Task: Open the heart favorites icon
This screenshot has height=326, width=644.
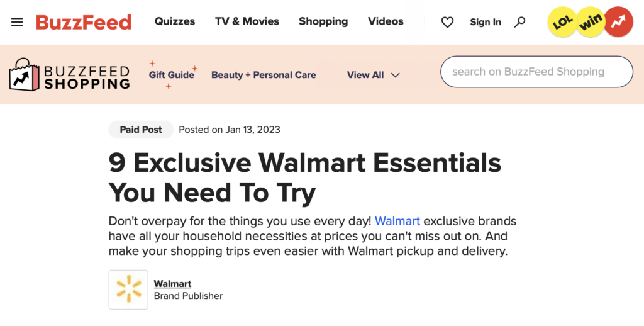Action: (x=447, y=22)
